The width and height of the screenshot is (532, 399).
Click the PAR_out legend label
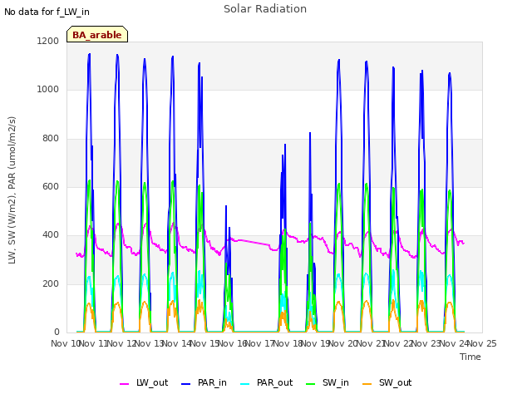point(274,382)
